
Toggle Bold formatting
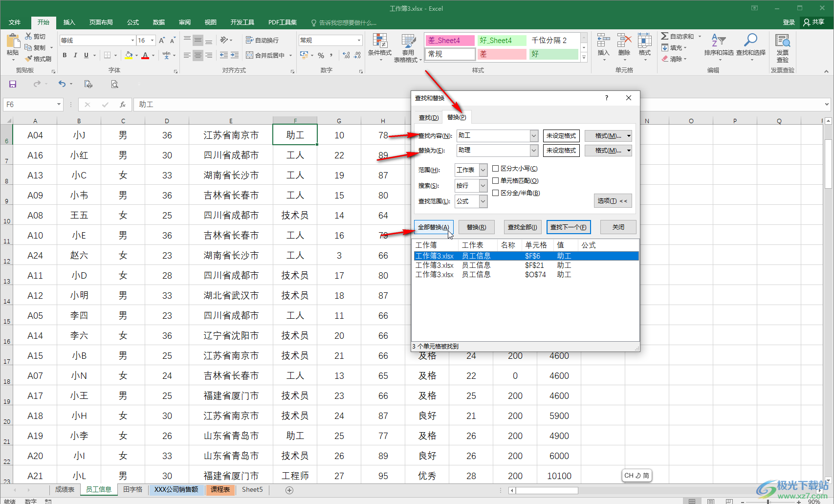pos(65,55)
